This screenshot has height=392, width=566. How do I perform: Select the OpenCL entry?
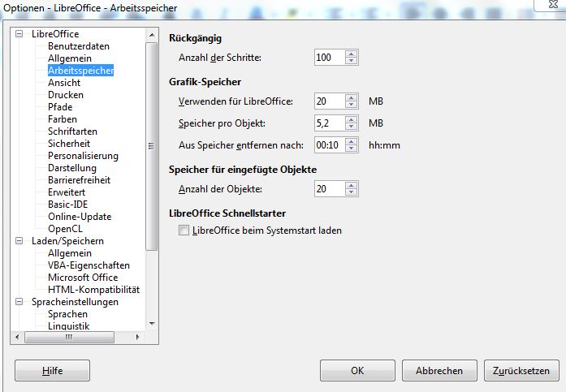pos(65,229)
